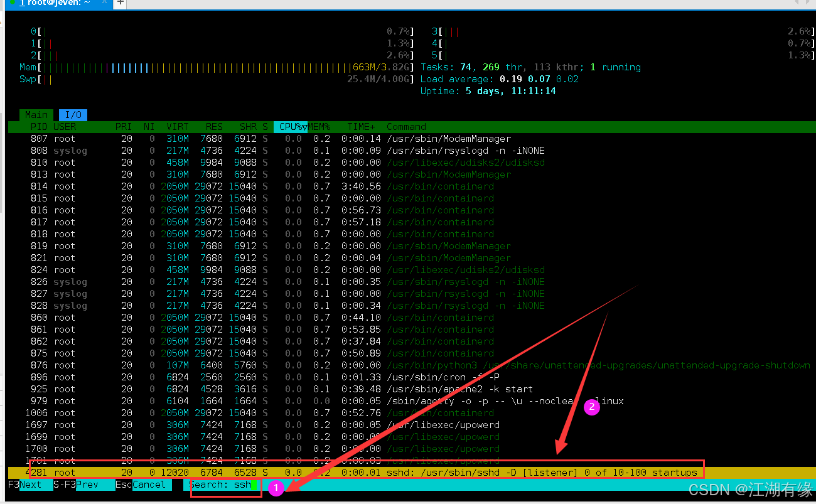Sort by the Command column header
The width and height of the screenshot is (816, 504).
(x=406, y=127)
